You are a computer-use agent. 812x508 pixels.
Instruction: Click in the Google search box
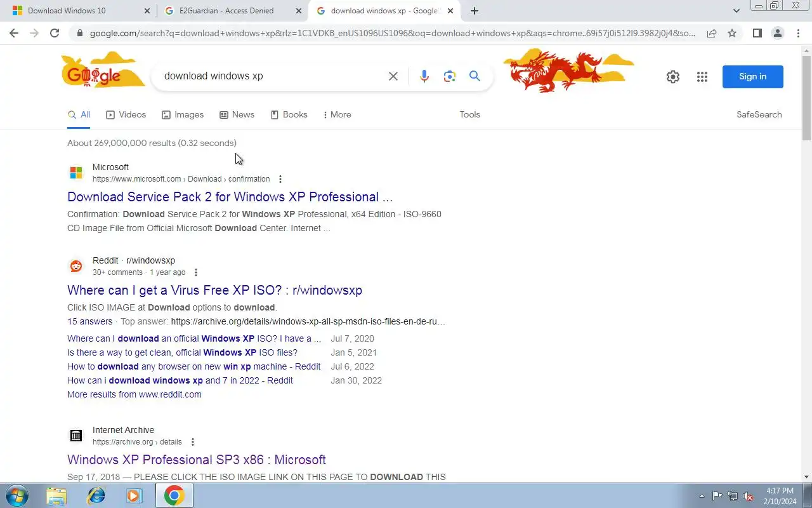coord(273,76)
